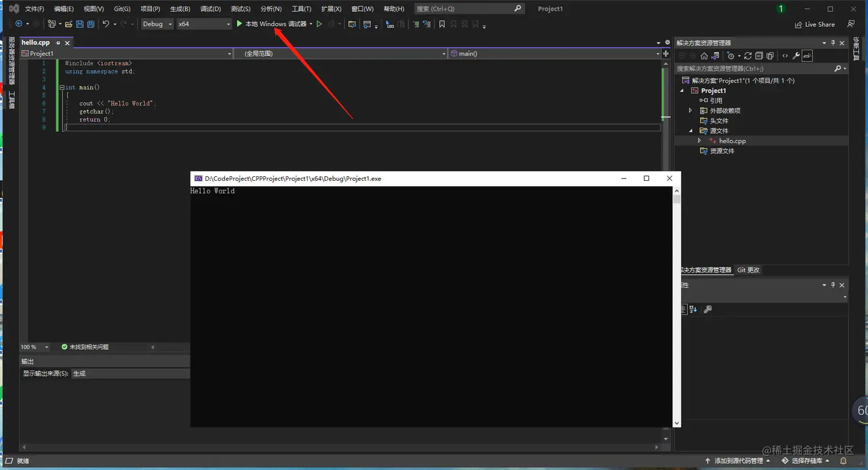Click the editor split window handle
The image size is (868, 470).
coord(666,53)
